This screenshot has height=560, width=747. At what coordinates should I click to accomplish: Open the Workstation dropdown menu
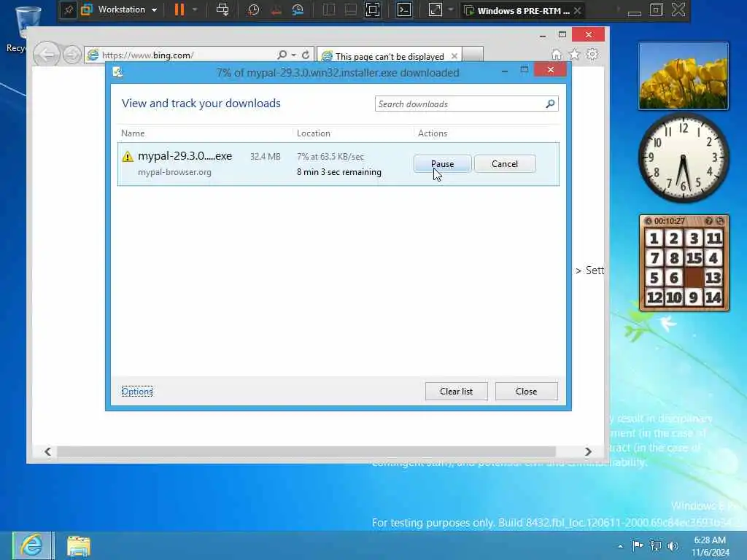tap(119, 9)
